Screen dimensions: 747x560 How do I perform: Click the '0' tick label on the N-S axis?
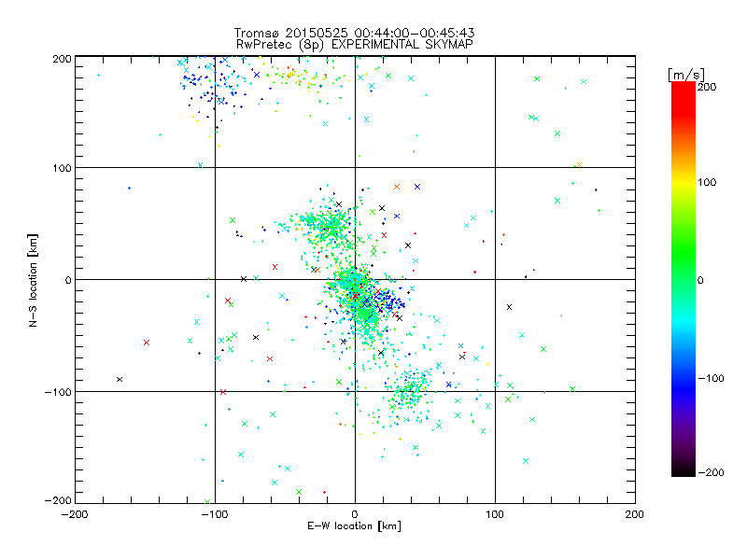point(68,280)
